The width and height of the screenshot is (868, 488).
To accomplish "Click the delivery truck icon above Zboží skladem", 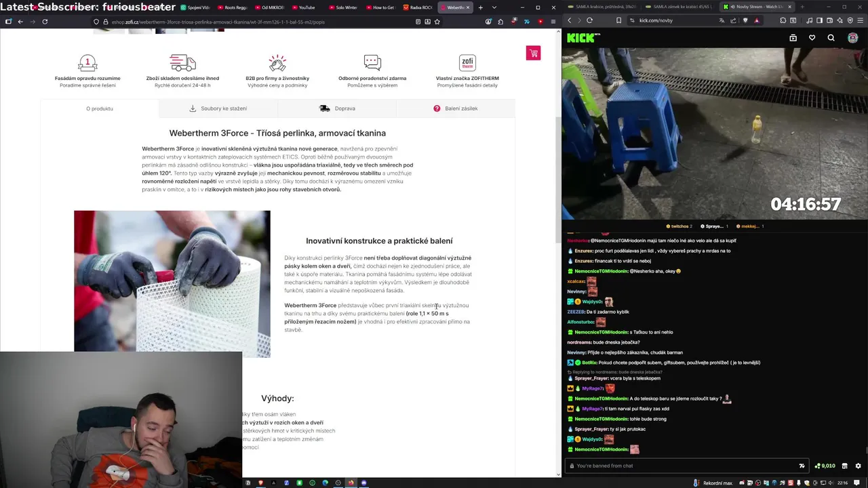I will point(182,63).
